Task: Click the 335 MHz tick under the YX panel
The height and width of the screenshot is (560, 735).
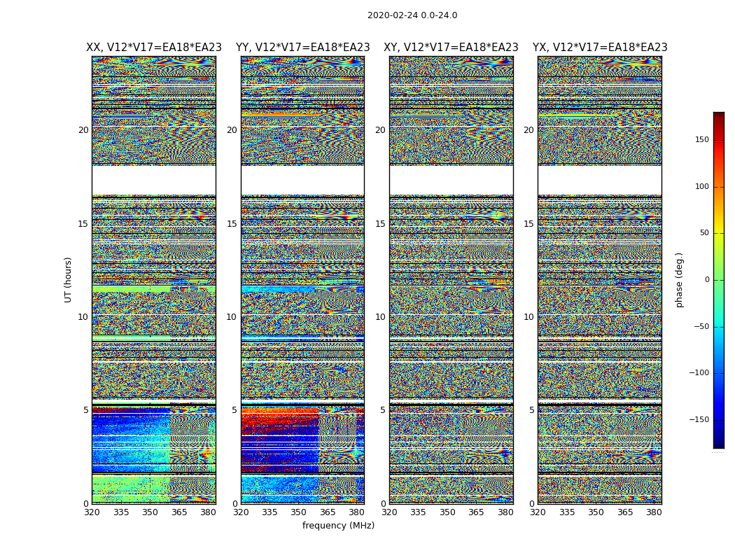Action: tap(567, 512)
